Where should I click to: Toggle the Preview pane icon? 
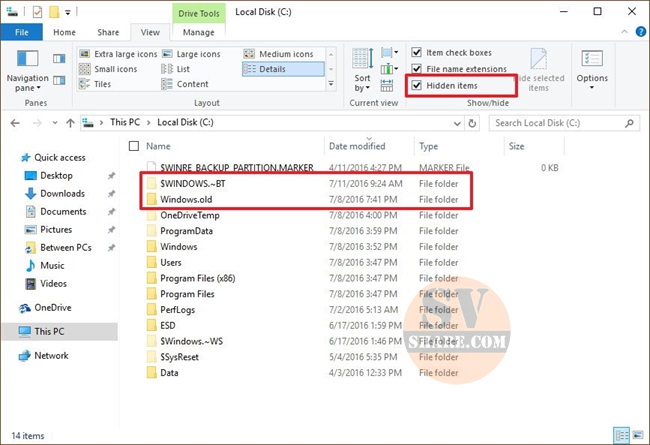click(x=59, y=58)
